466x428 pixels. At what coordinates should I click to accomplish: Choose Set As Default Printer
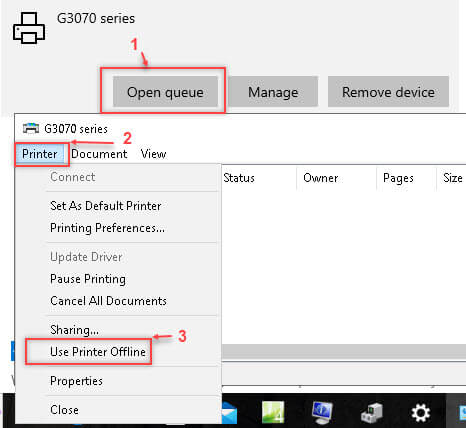pos(106,206)
